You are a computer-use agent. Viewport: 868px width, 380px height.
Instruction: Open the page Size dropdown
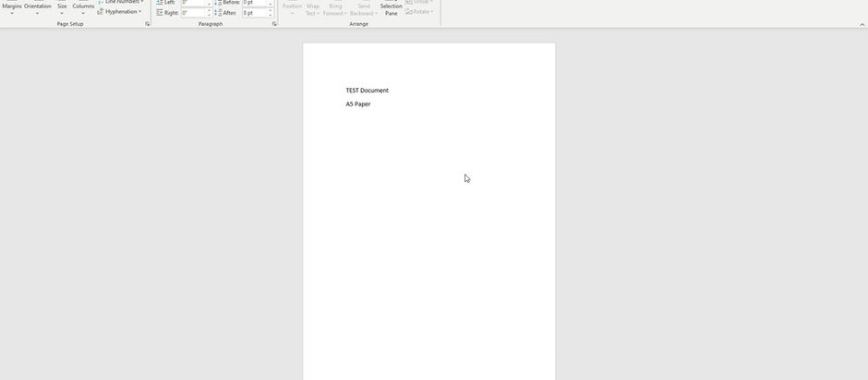[62, 7]
